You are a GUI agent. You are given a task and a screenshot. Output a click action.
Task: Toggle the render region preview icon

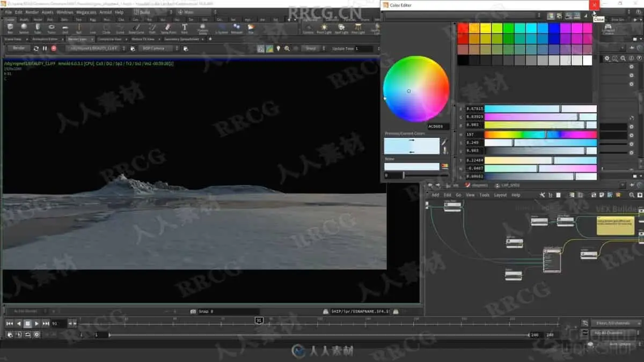261,48
